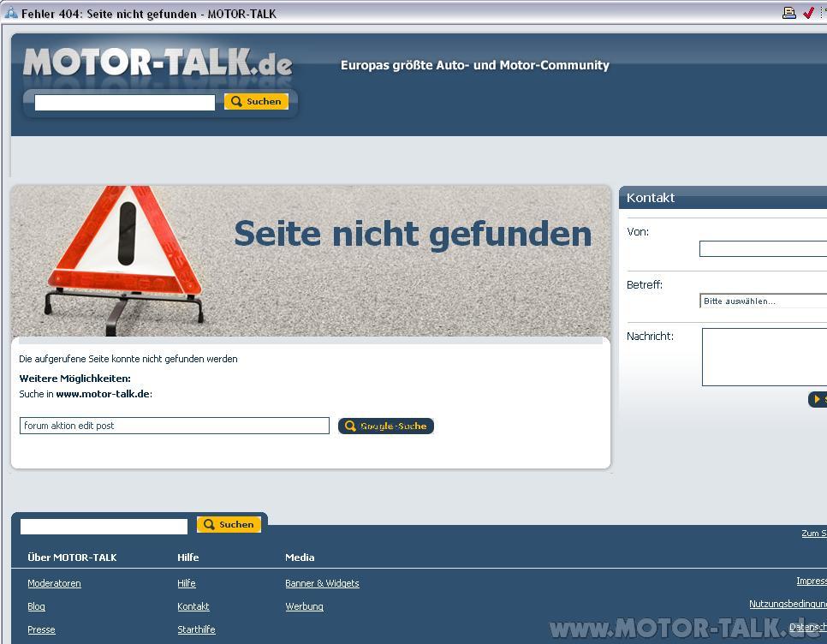Image resolution: width=827 pixels, height=644 pixels.
Task: Click the 'Die aufgerufene Seite konnte nicht gefunden werden' text
Action: point(128,359)
